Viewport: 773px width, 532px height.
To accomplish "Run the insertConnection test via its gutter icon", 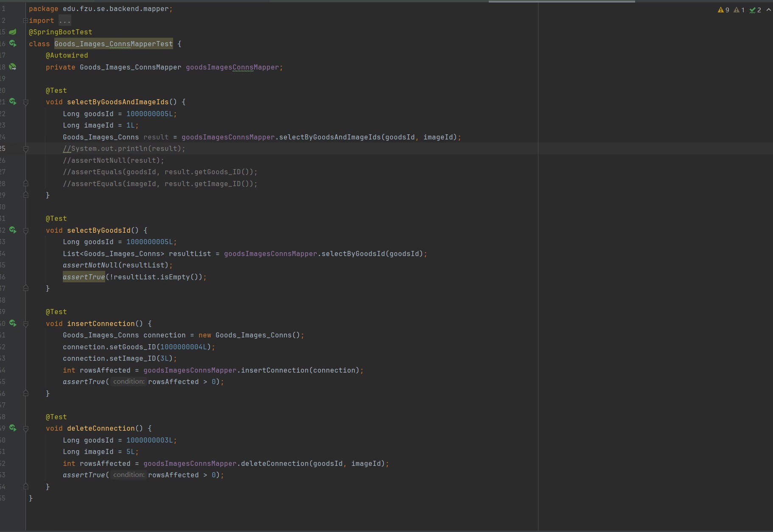I will click(13, 323).
